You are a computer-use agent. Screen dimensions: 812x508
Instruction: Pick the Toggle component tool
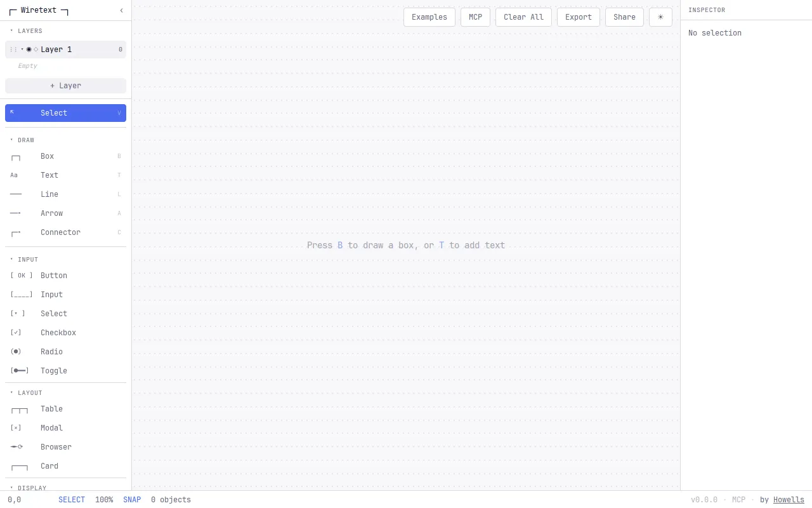coord(65,371)
